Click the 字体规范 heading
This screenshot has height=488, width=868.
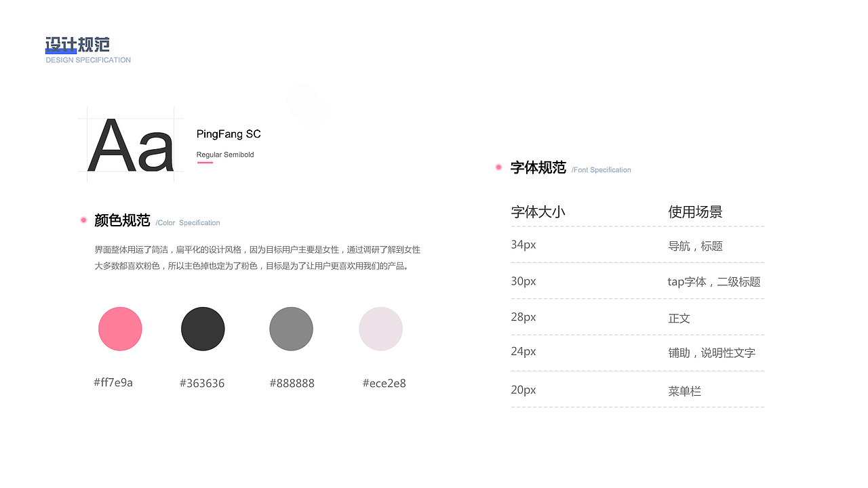point(538,167)
